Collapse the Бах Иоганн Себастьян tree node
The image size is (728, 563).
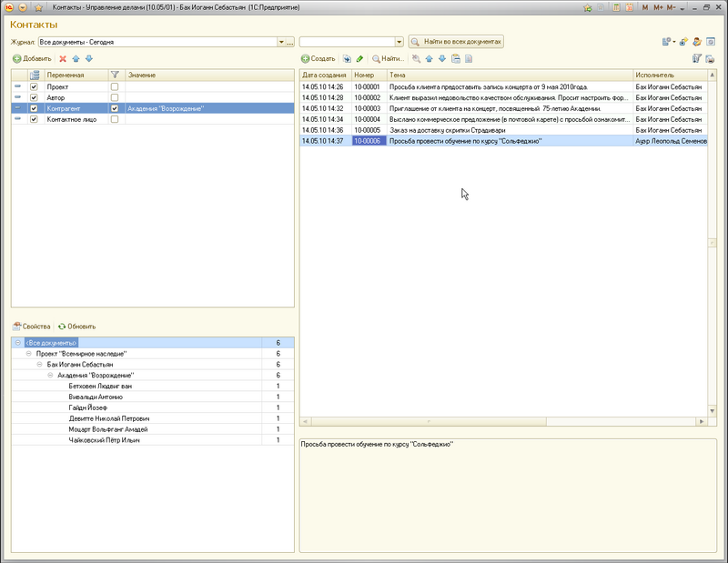point(39,365)
